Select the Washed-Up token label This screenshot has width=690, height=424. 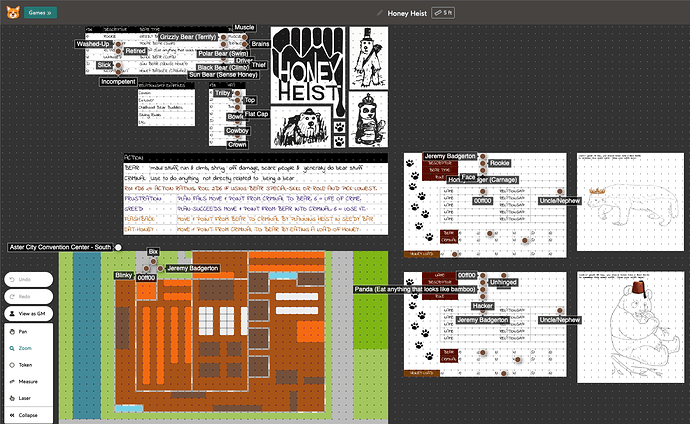click(93, 44)
